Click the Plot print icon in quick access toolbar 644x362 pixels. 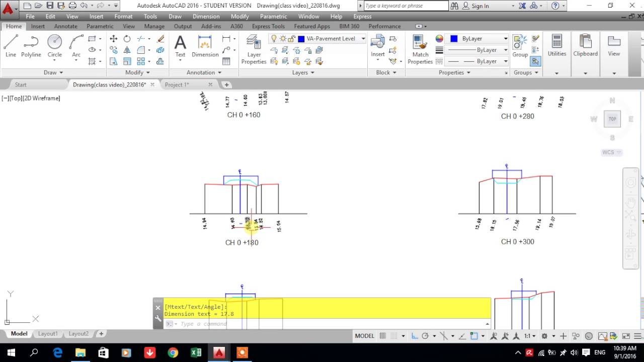click(x=72, y=6)
